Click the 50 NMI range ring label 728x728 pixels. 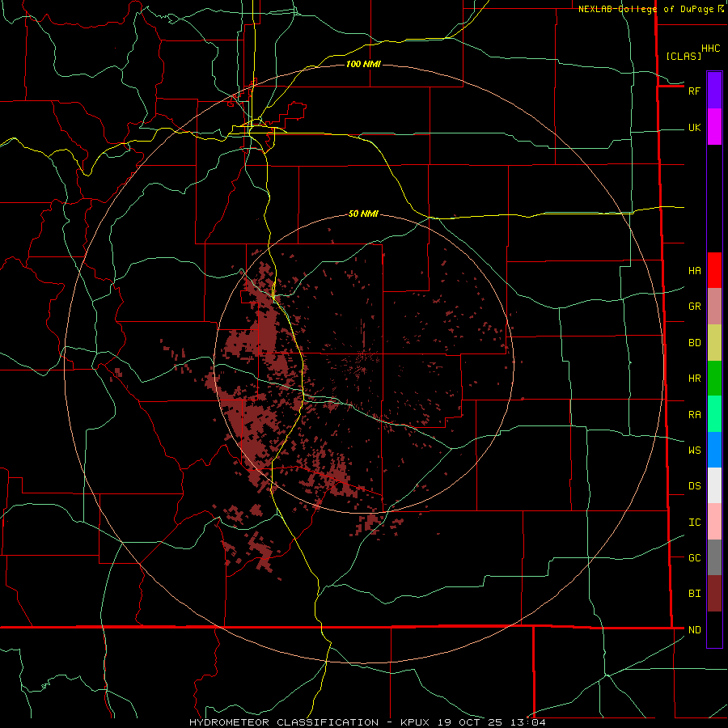pos(363,214)
